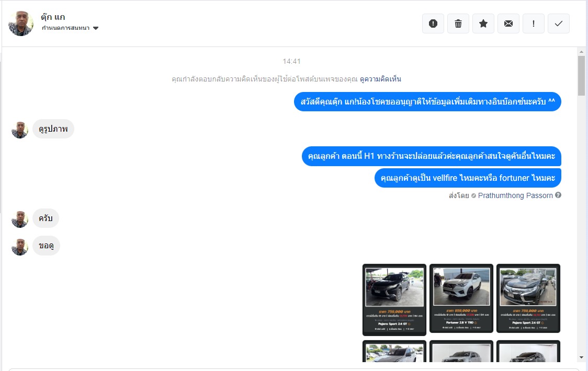Click the message about H1 being released
The image size is (588, 371).
pyautogui.click(x=431, y=156)
